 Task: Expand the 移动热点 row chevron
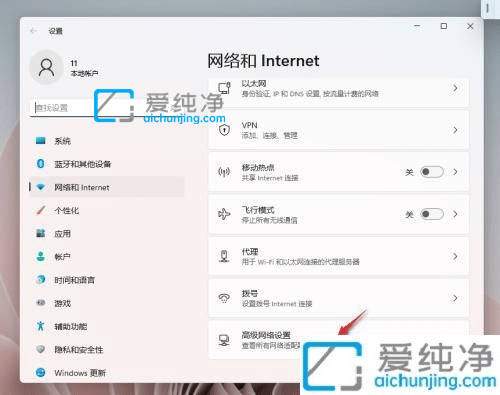pos(455,172)
